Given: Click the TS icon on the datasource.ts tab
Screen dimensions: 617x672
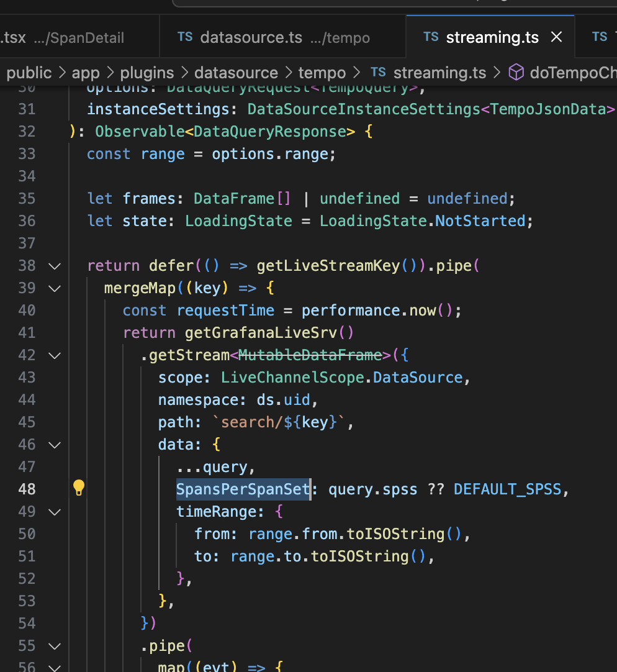Looking at the screenshot, I should click(x=185, y=37).
